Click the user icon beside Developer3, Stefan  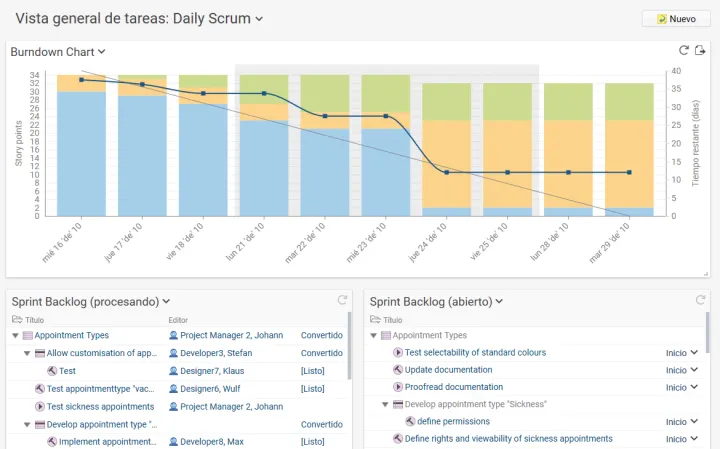click(173, 353)
